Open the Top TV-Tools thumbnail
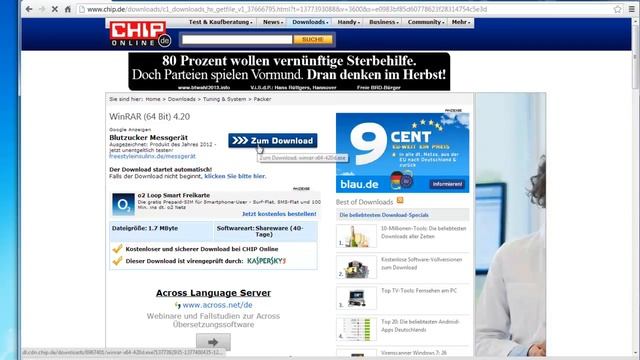Viewport: 640px width, 360px height. [356, 298]
